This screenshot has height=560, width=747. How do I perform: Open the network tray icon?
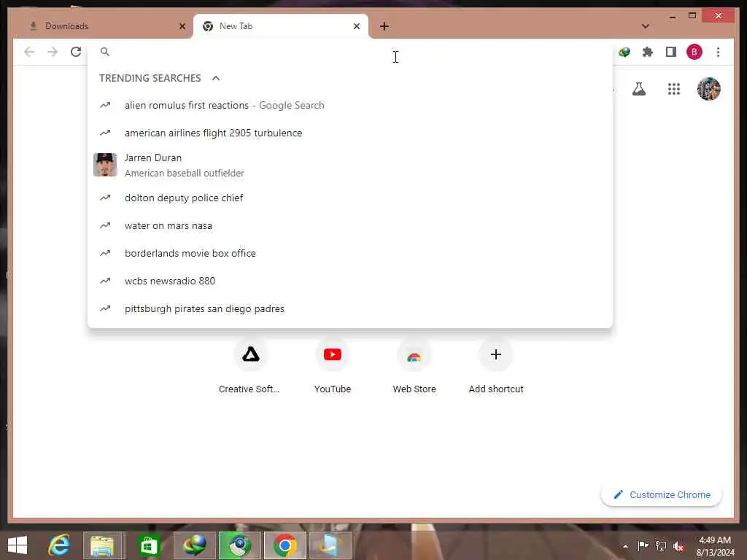661,545
